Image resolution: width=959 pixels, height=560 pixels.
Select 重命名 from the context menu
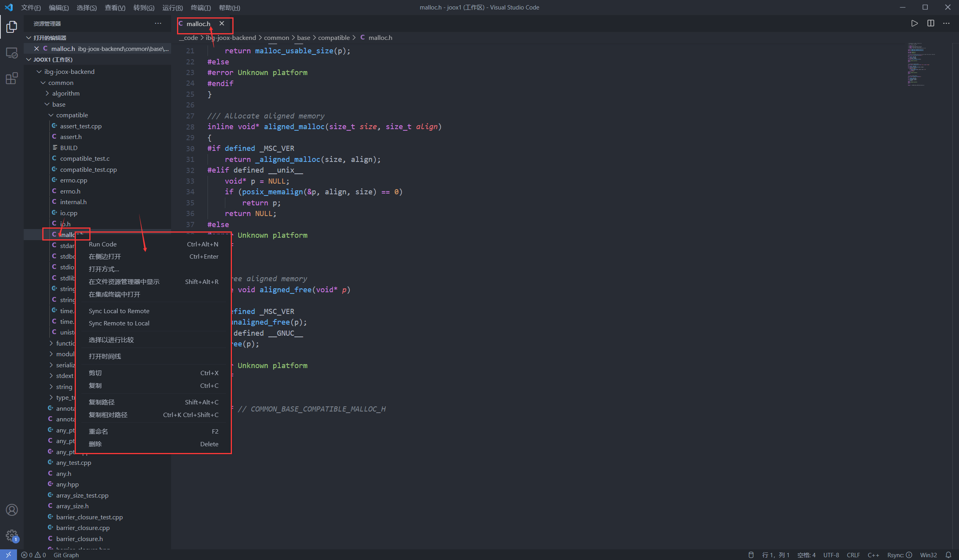[x=98, y=431]
